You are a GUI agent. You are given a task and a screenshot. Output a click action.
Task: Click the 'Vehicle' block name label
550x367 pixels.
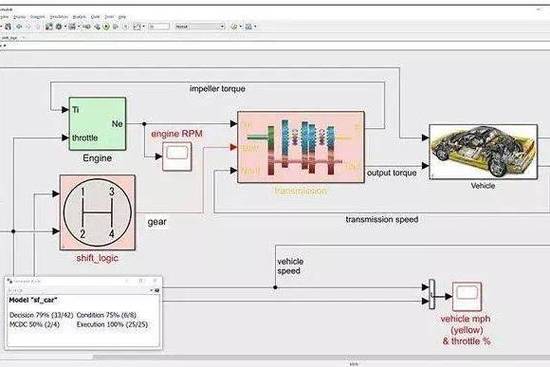coord(483,186)
